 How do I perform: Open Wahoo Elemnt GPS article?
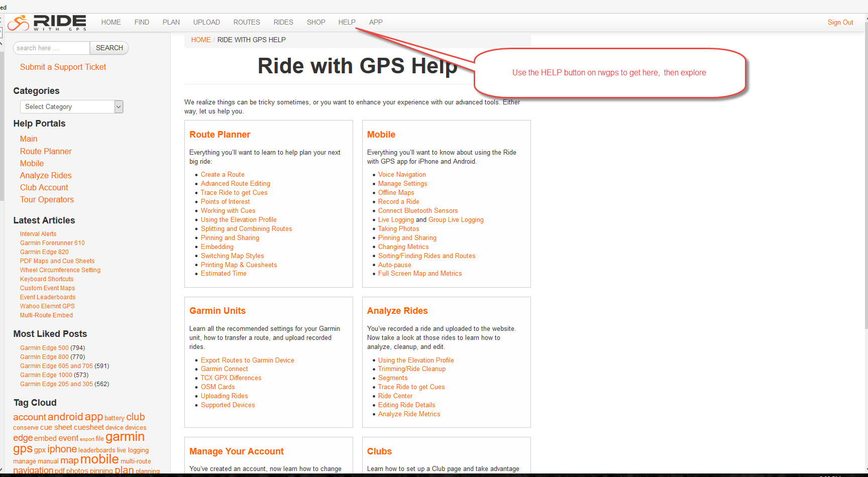click(47, 306)
